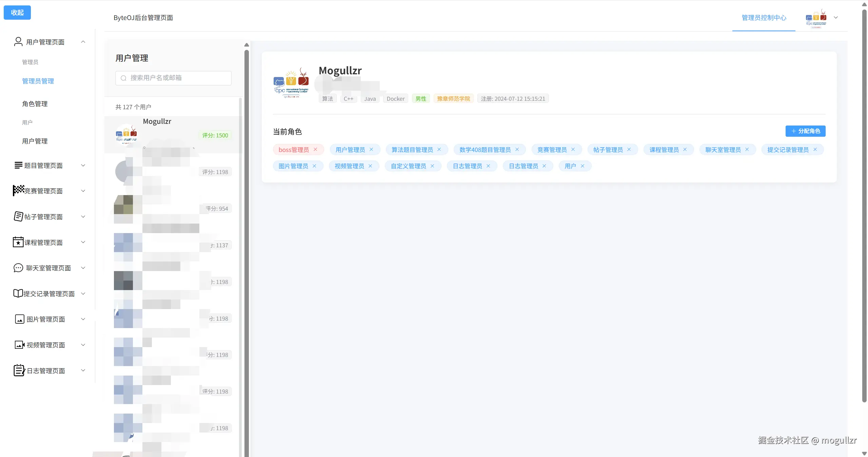The height and width of the screenshot is (457, 868).
Task: Expand the 题目管理页面 menu chevron
Action: pyautogui.click(x=83, y=166)
